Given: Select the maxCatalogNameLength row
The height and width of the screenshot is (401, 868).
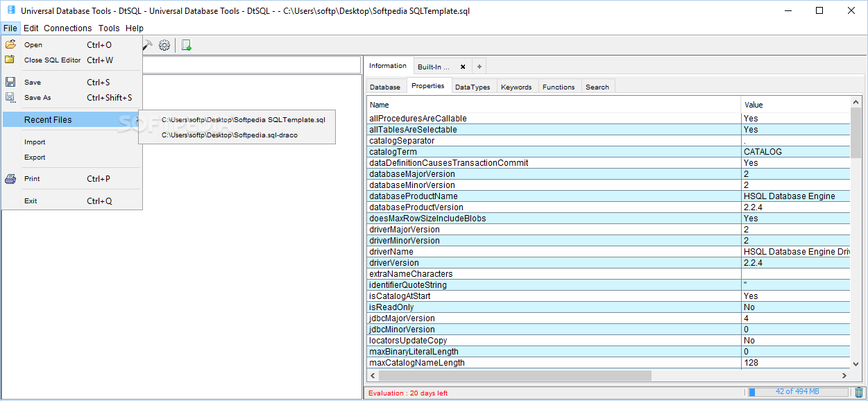Looking at the screenshot, I should (609, 363).
